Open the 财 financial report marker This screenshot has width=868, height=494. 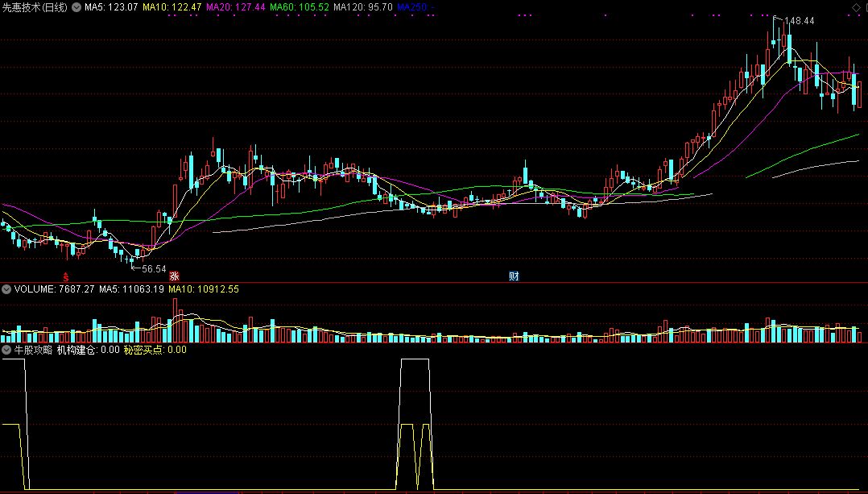tap(515, 276)
